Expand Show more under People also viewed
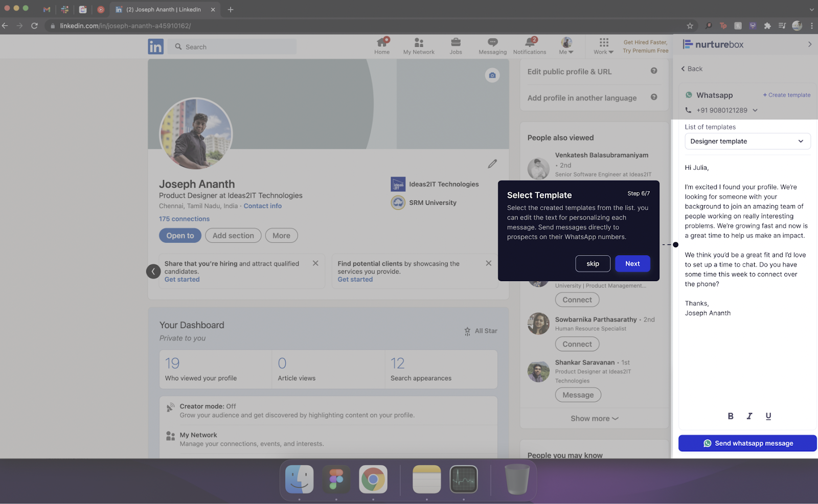Viewport: 818px width, 504px height. [x=594, y=418]
